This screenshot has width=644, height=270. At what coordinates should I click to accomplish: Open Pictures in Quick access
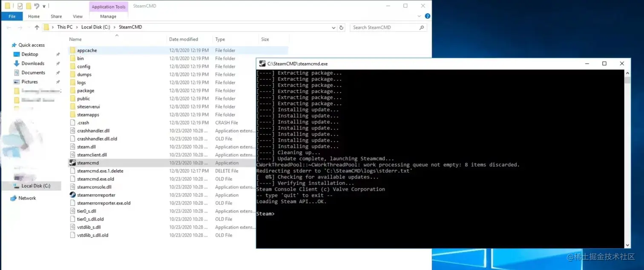point(29,82)
